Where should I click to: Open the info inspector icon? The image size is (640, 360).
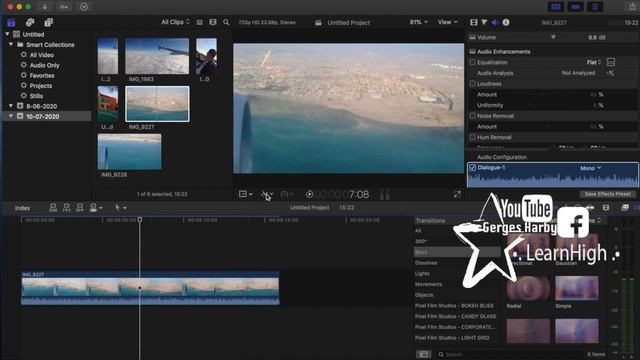coord(506,22)
